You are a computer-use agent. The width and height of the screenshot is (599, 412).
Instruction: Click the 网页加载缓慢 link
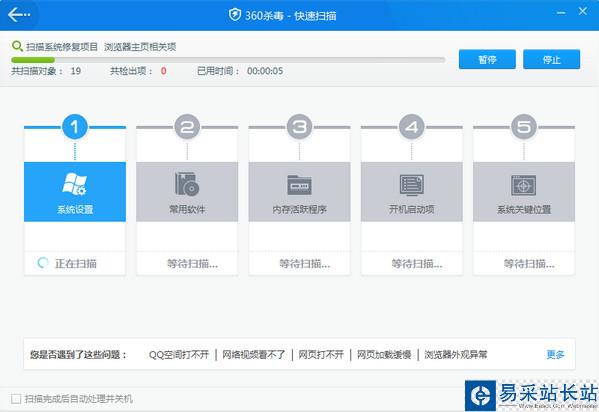click(384, 355)
